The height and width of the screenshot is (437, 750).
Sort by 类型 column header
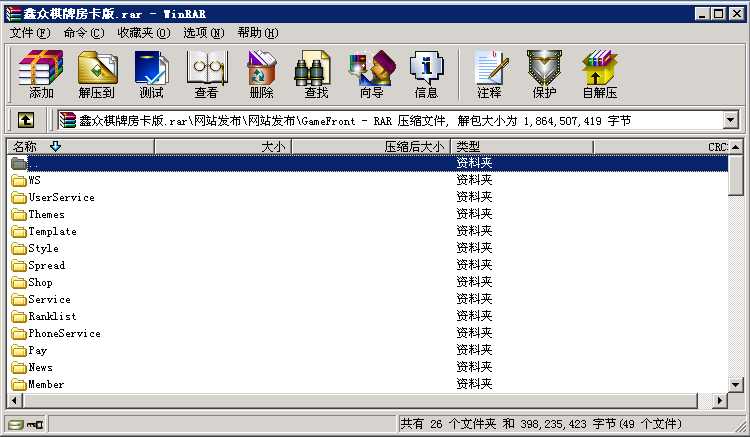(x=522, y=147)
